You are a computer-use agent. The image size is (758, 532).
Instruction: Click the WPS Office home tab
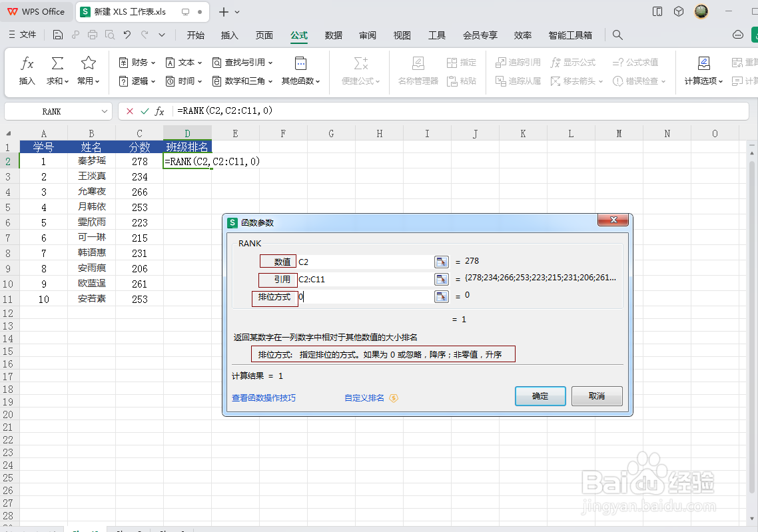click(x=36, y=11)
